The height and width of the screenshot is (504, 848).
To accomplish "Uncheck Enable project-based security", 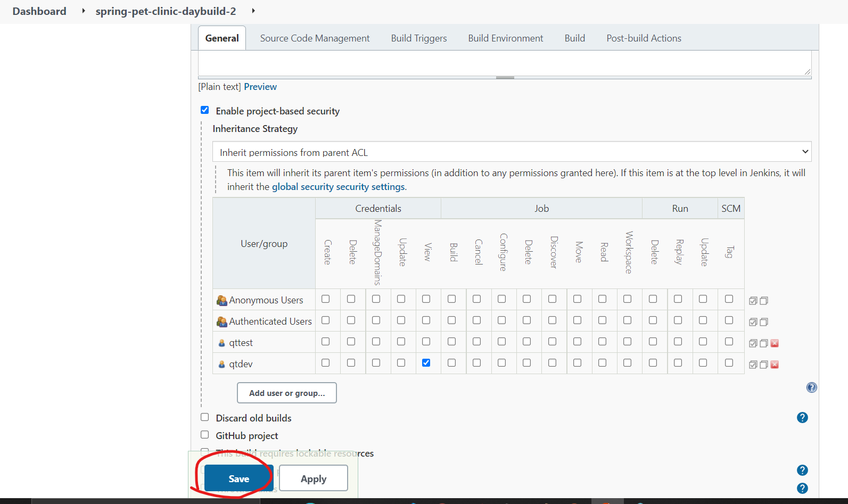I will [x=204, y=110].
